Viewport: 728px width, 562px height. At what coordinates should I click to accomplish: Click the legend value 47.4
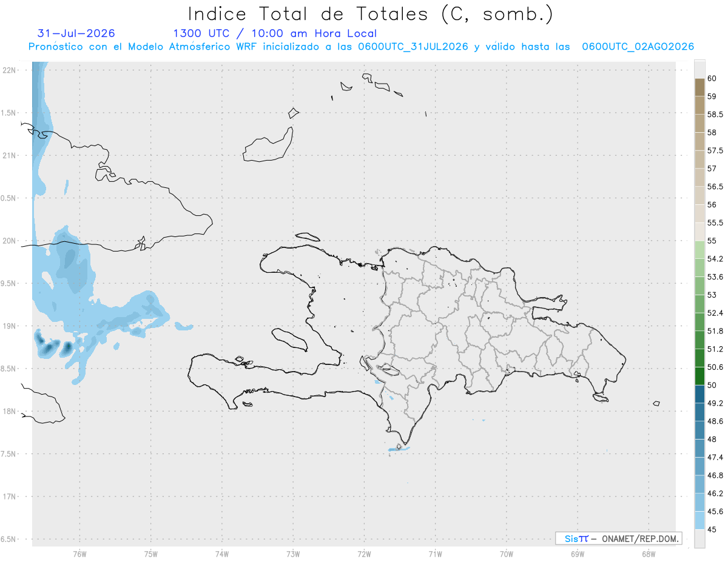tap(715, 457)
